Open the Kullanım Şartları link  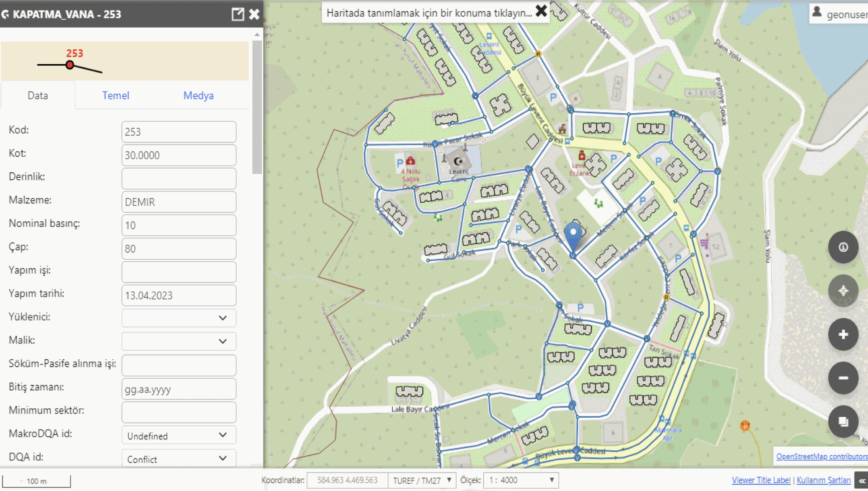click(x=823, y=480)
